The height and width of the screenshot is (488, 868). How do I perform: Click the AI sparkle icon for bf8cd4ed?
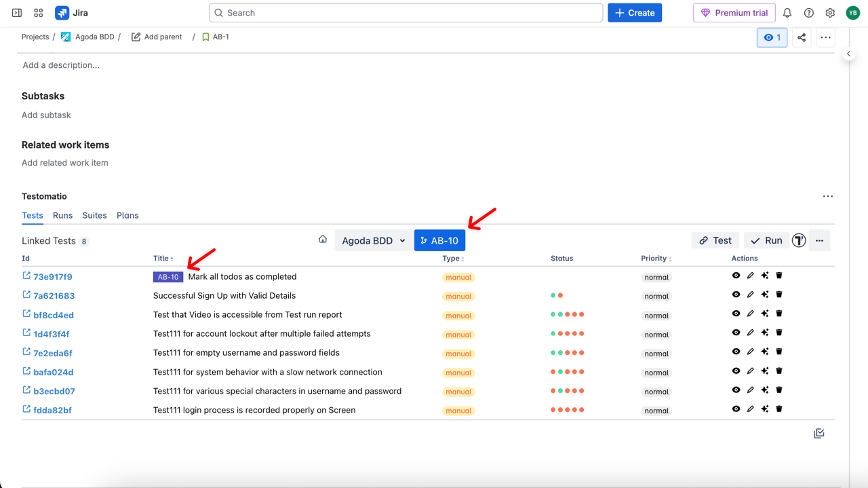[765, 314]
